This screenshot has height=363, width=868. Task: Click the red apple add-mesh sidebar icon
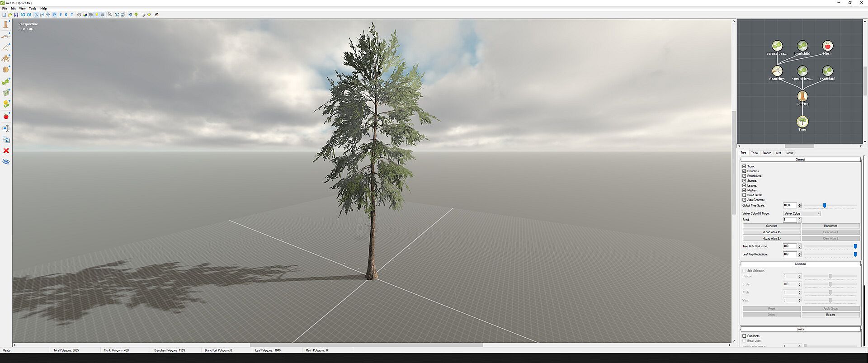click(6, 117)
